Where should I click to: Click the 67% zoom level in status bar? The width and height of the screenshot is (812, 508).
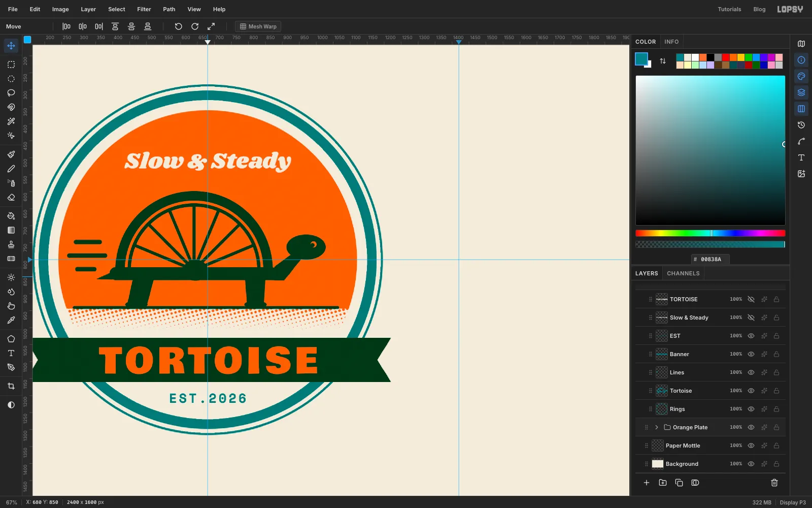click(12, 502)
